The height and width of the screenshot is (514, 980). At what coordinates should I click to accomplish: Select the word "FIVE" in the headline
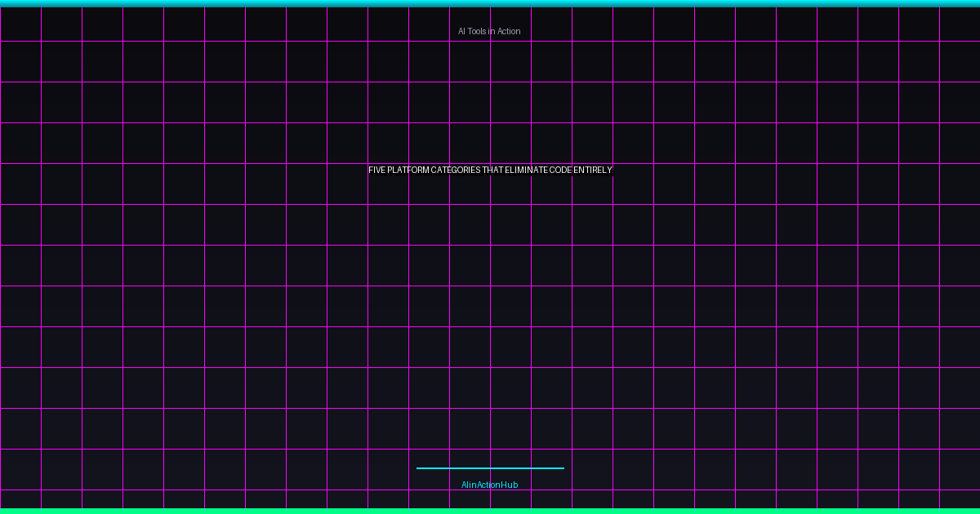point(376,171)
